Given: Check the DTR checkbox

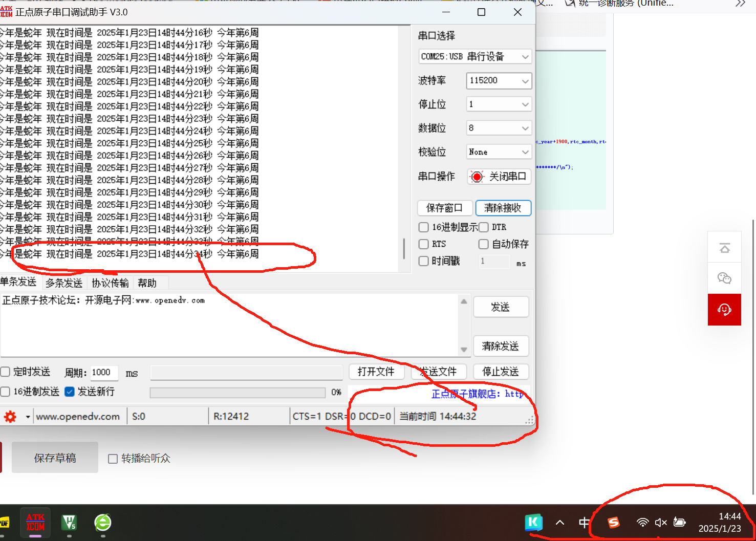Looking at the screenshot, I should coord(483,227).
